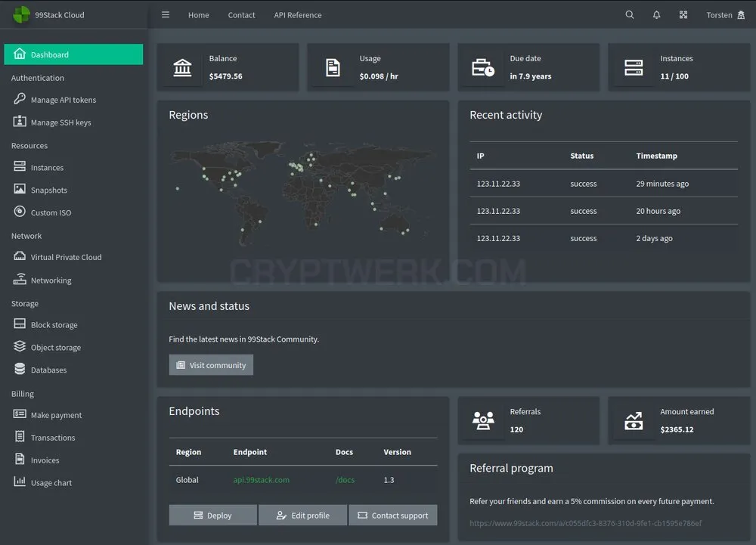Screen dimensions: 756x545
Task: Click the Instances count 11 / 100
Action: click(x=674, y=76)
